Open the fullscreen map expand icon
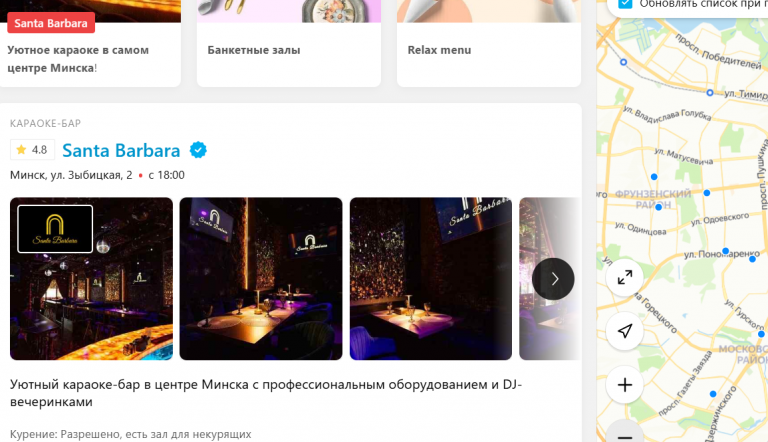The height and width of the screenshot is (442, 768). [624, 278]
